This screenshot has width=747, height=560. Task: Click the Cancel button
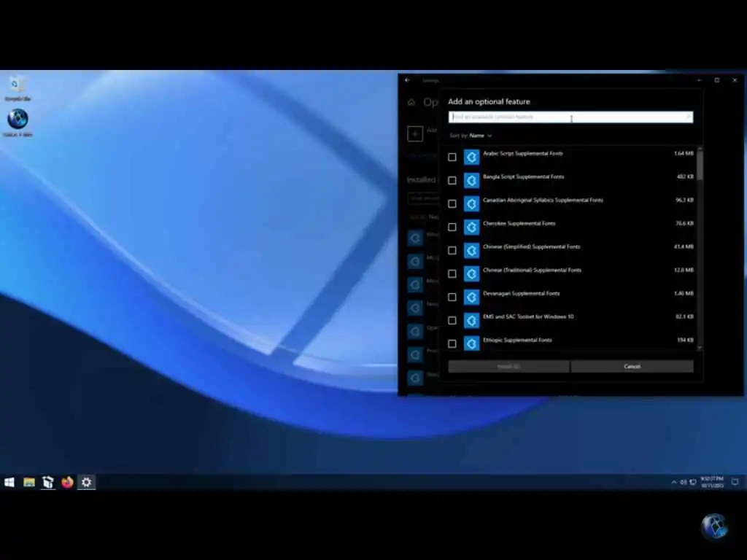click(x=632, y=366)
